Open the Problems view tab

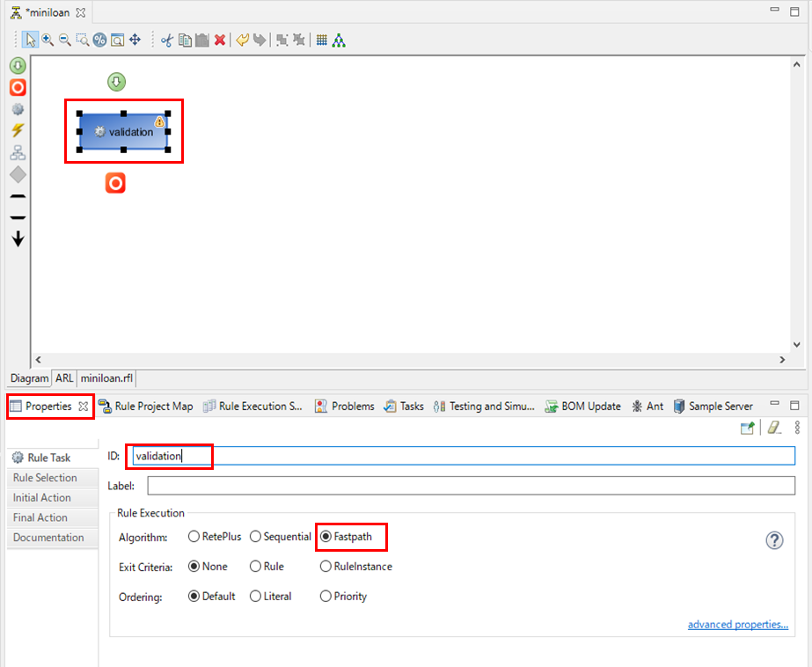point(344,407)
